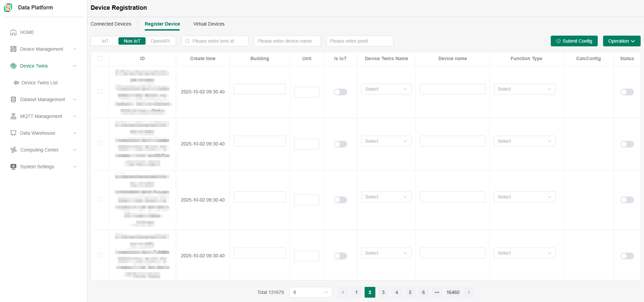644x302 pixels.
Task: Click the HOME house icon
Action: [x=13, y=32]
